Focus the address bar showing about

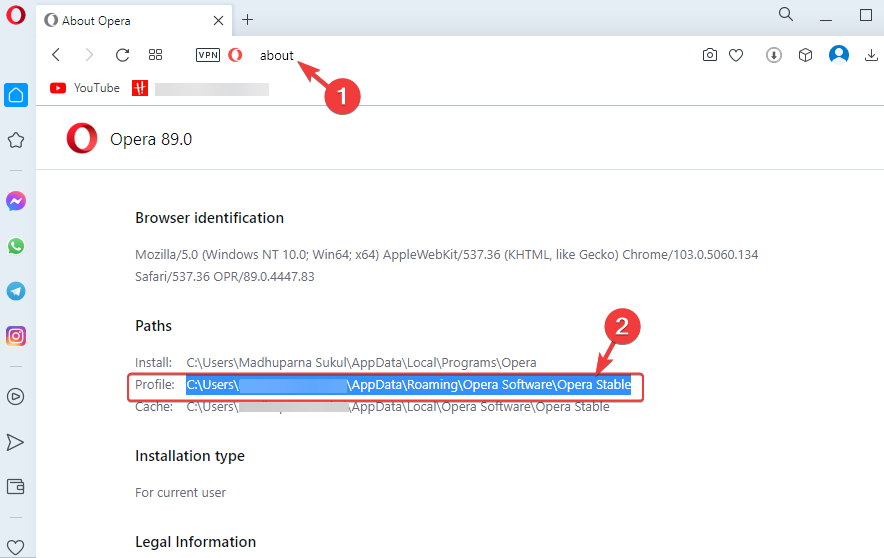pyautogui.click(x=277, y=55)
